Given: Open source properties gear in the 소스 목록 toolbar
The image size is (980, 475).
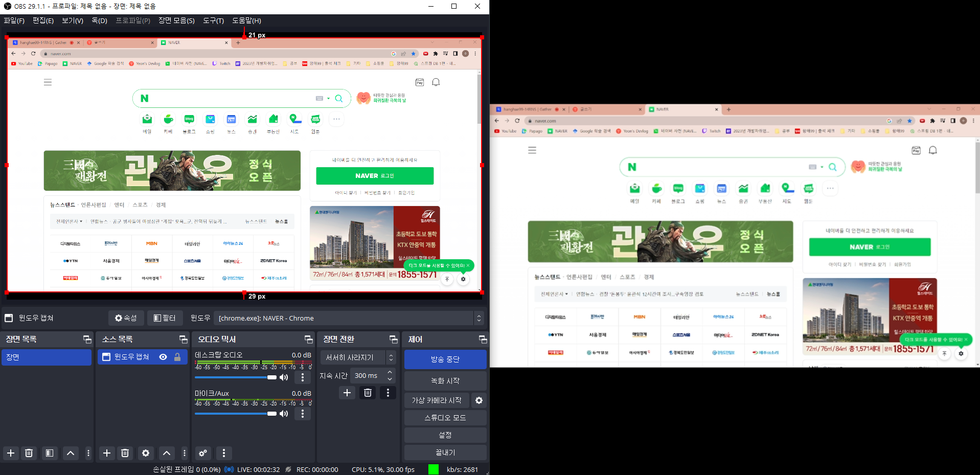Looking at the screenshot, I should pyautogui.click(x=146, y=453).
